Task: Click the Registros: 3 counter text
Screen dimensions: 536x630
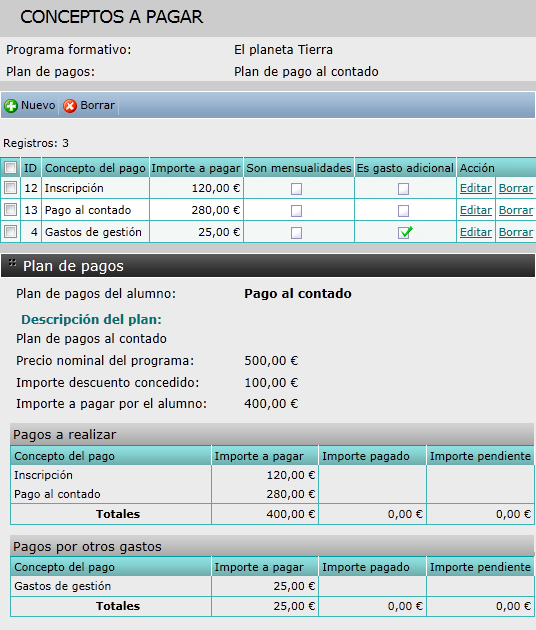Action: [36, 143]
